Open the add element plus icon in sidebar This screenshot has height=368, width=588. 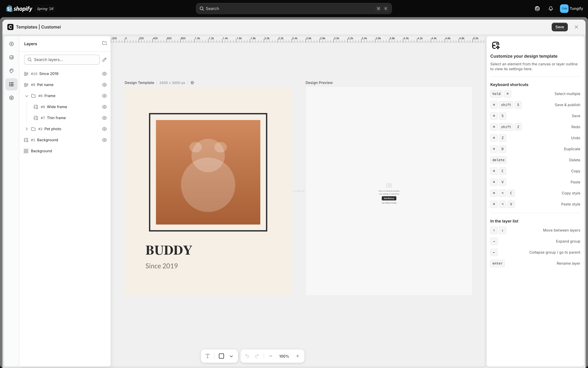point(11,44)
